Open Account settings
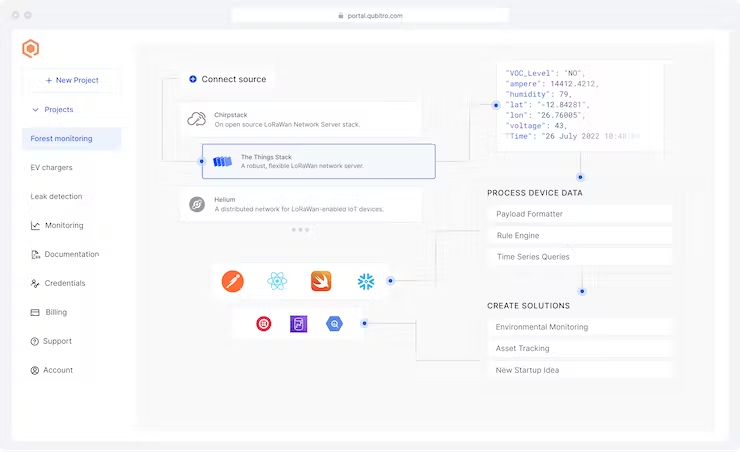The image size is (740, 452). point(58,370)
